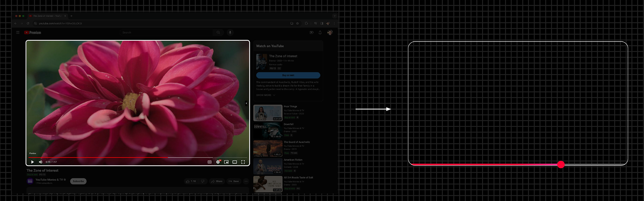Open the Chrome three-dot menu
Image resolution: width=644 pixels, height=201 pixels.
tap(334, 24)
